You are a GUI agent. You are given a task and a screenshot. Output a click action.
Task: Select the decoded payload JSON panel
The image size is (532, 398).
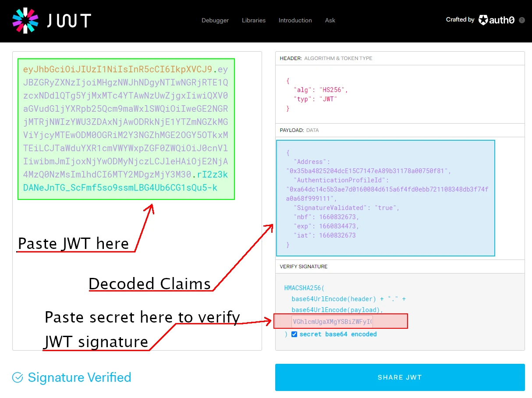pyautogui.click(x=385, y=198)
